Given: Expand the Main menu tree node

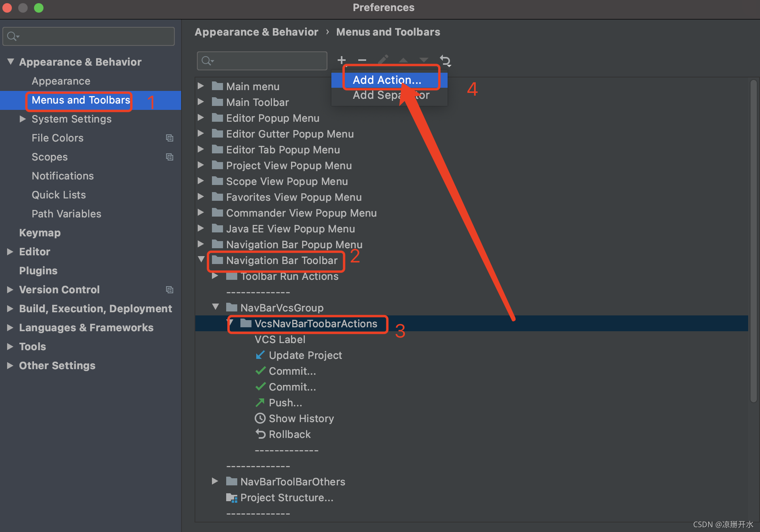Looking at the screenshot, I should pyautogui.click(x=201, y=86).
